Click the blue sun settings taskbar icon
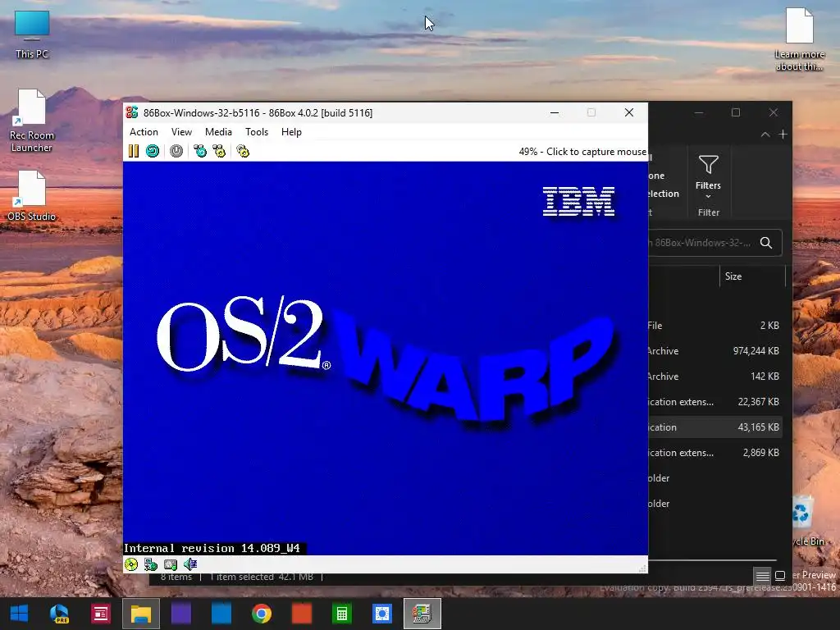840x630 pixels. 382,614
